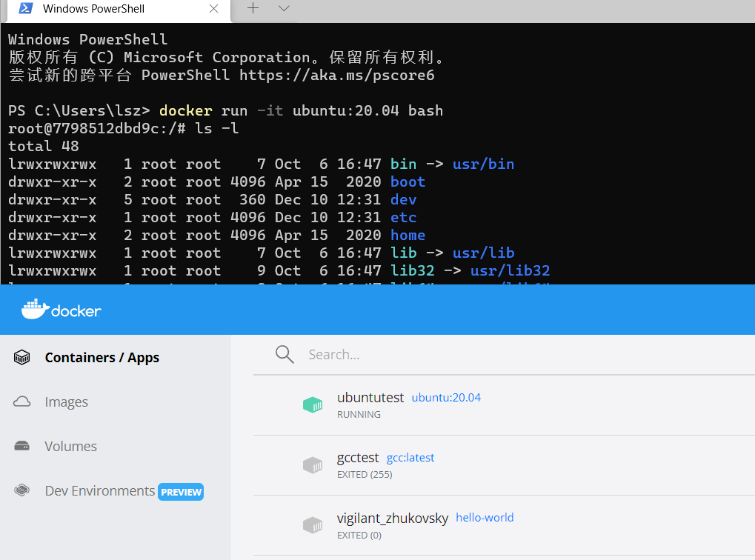Open the hello-world image link
755x560 pixels.
(x=485, y=517)
